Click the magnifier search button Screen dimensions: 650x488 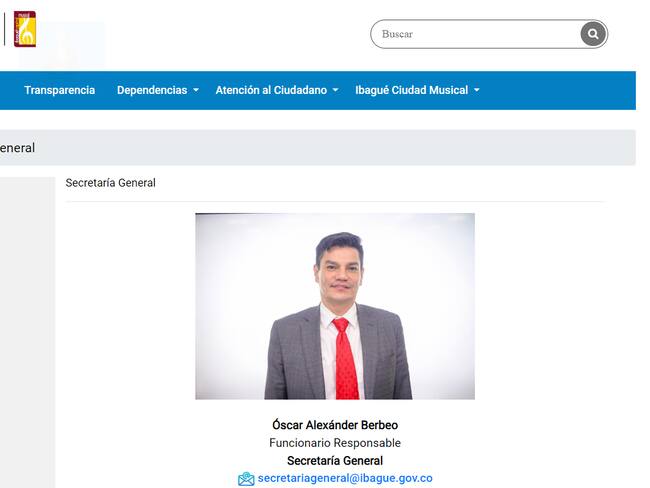pos(593,34)
